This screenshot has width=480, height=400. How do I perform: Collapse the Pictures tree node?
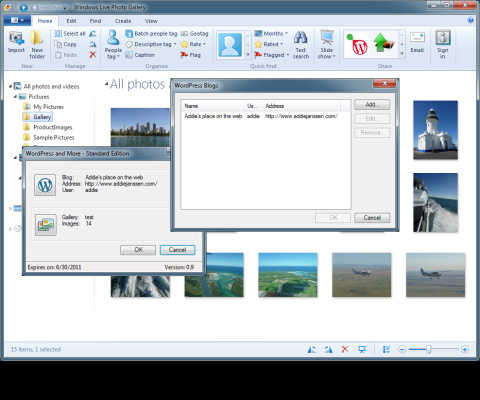(x=15, y=97)
